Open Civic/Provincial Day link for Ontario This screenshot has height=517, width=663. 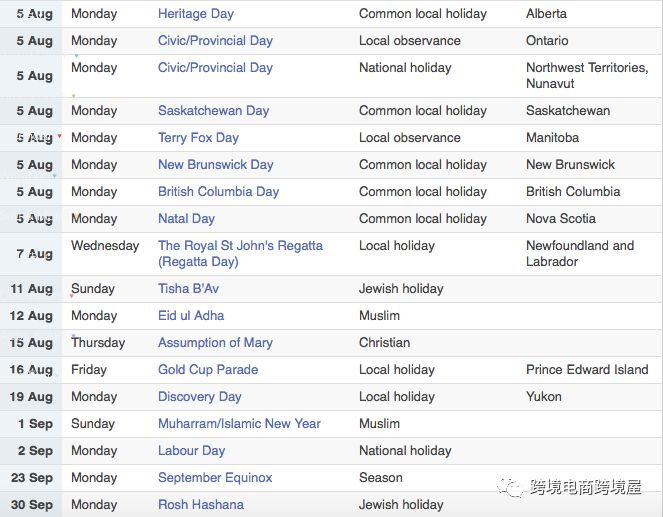pos(215,41)
